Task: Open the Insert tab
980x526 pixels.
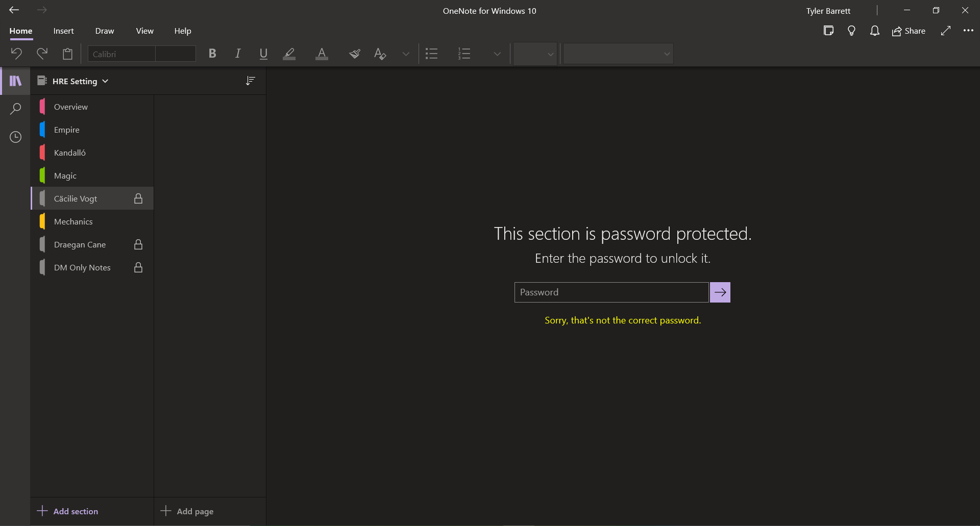Action: (x=63, y=31)
